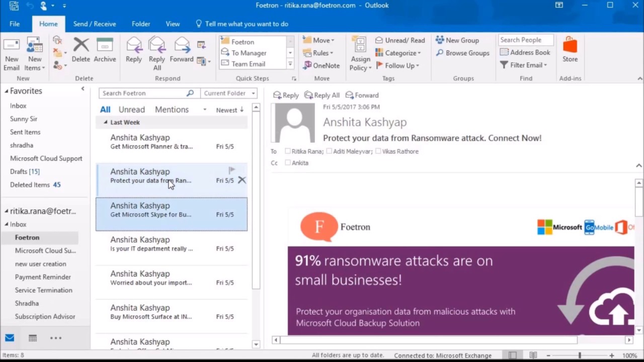Select the Reading view icon in the status bar
The image size is (644, 362).
533,355
